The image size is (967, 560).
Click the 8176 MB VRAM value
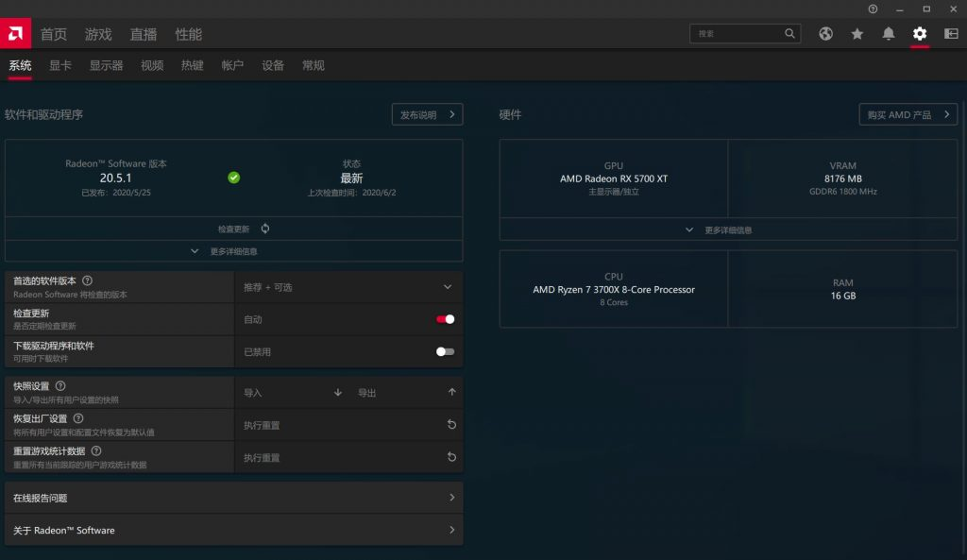pos(843,178)
